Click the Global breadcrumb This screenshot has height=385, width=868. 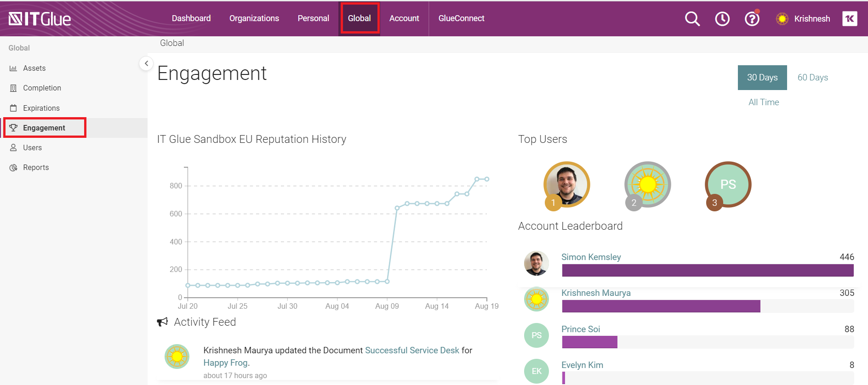tap(172, 43)
